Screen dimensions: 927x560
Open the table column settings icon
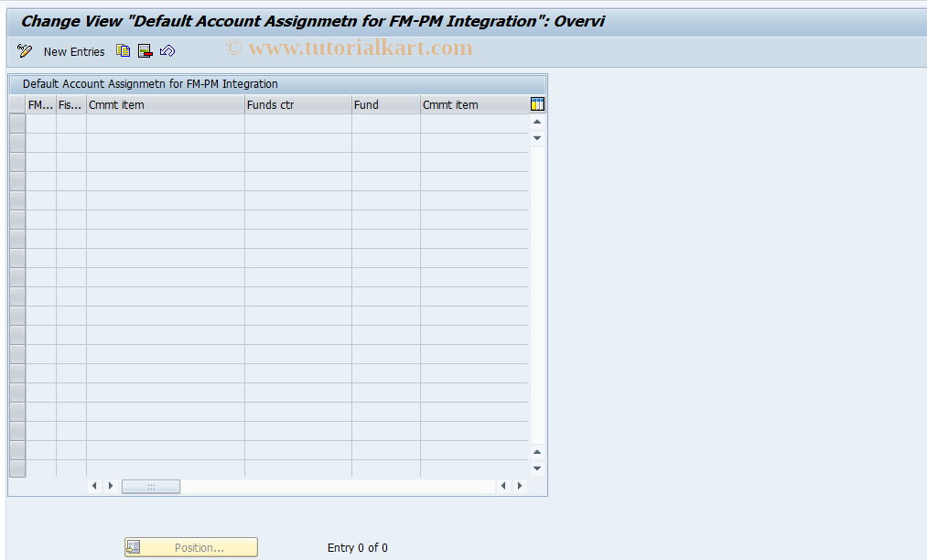click(x=537, y=104)
